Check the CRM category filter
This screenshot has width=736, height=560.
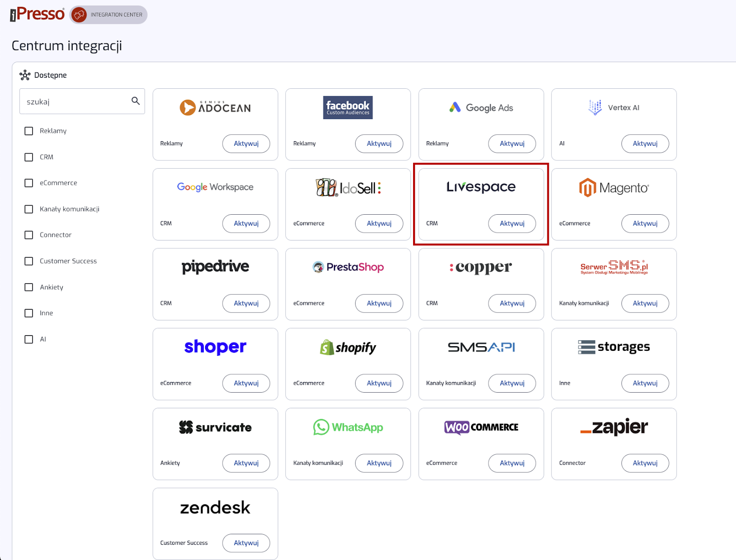coord(29,157)
